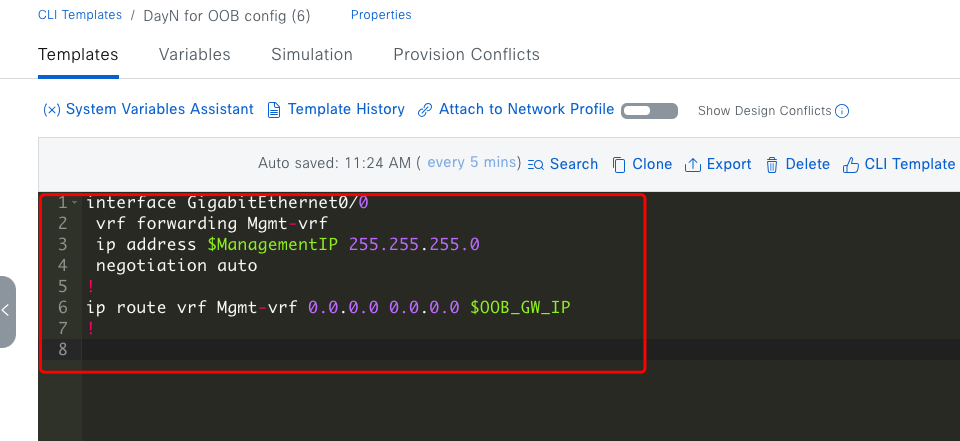Image resolution: width=960 pixels, height=441 pixels.
Task: Navigate to CLI Templates breadcrumb
Action: pyautogui.click(x=80, y=15)
